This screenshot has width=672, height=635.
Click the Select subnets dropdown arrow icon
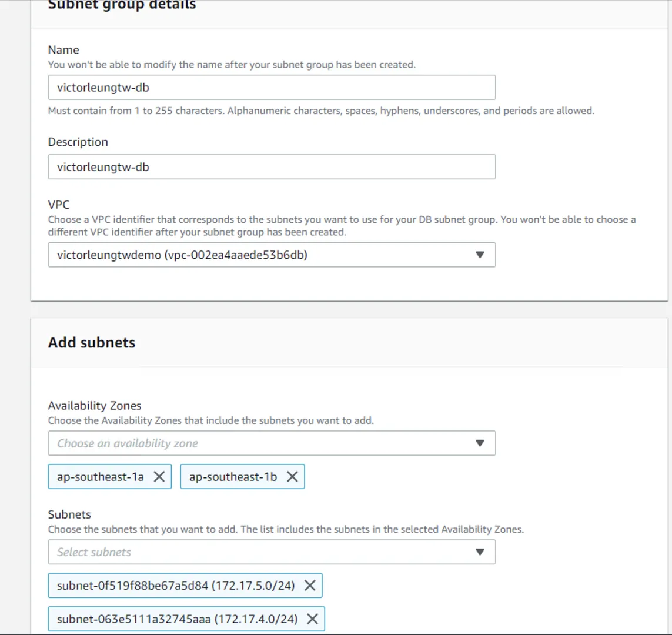click(480, 552)
